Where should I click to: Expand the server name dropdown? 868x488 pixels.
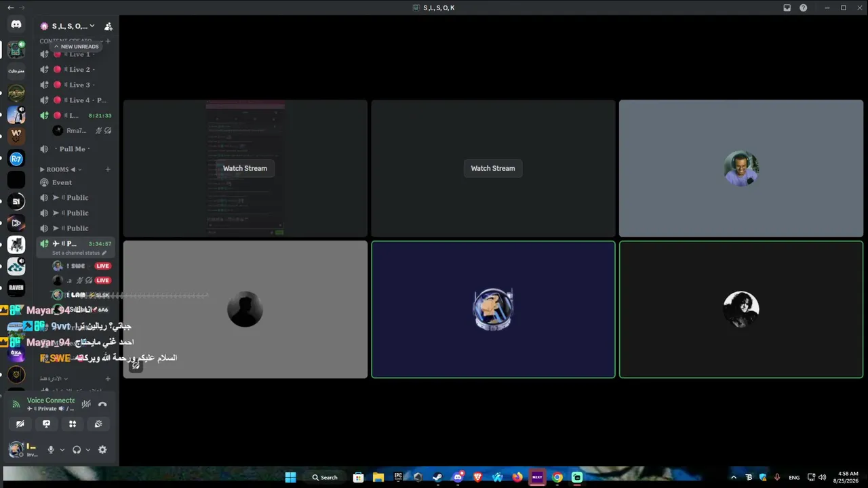point(92,26)
